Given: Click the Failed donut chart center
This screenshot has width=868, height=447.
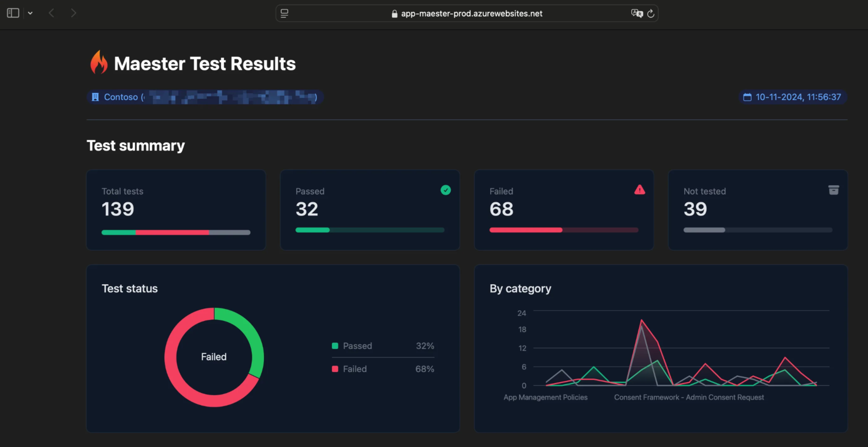Looking at the screenshot, I should coord(214,357).
